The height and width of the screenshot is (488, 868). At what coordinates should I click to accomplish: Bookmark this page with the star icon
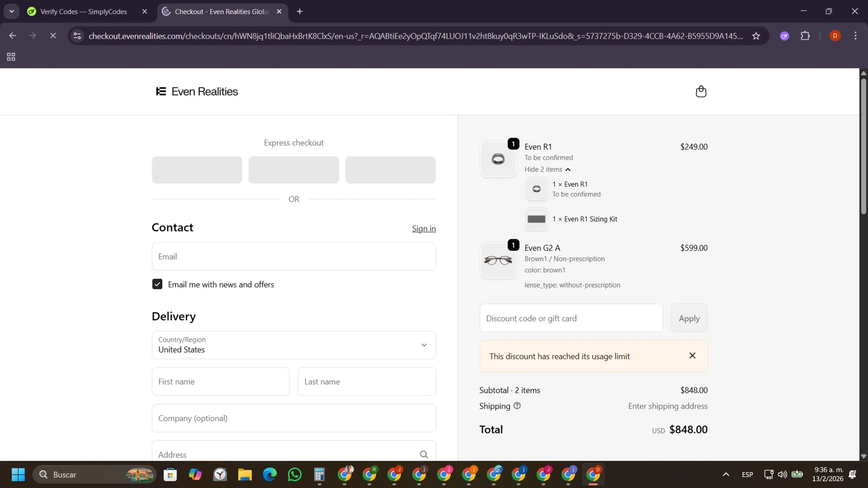[x=756, y=36]
